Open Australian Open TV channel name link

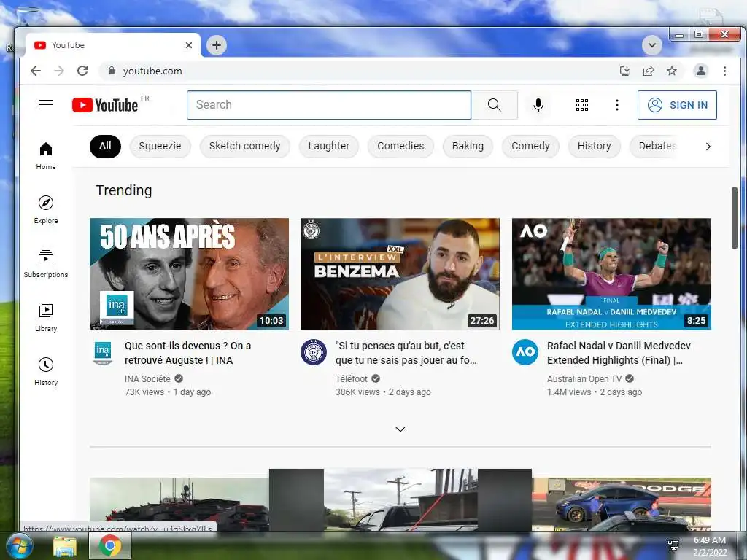[x=584, y=378]
